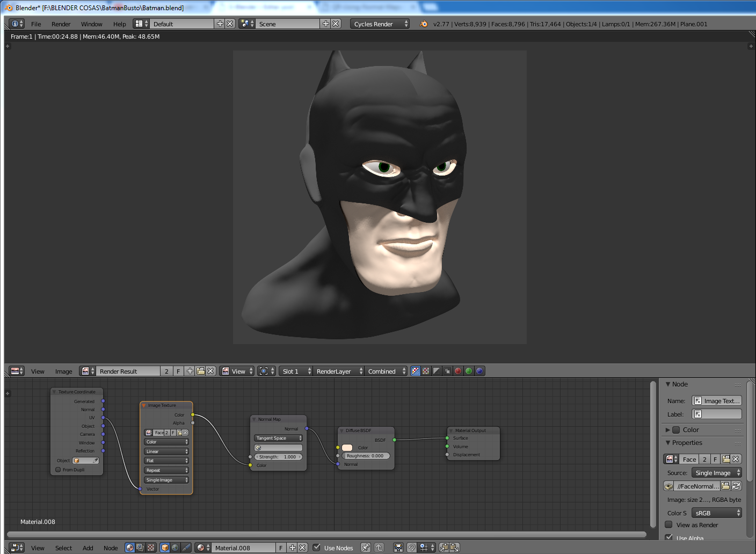Select the Z-buffer display icon
Screen dimensions: 756x554
[447, 371]
